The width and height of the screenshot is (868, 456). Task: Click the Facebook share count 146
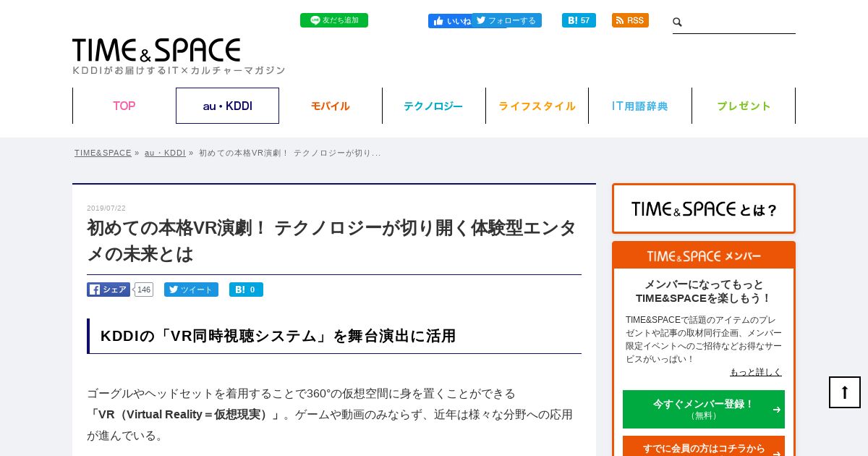tap(144, 290)
